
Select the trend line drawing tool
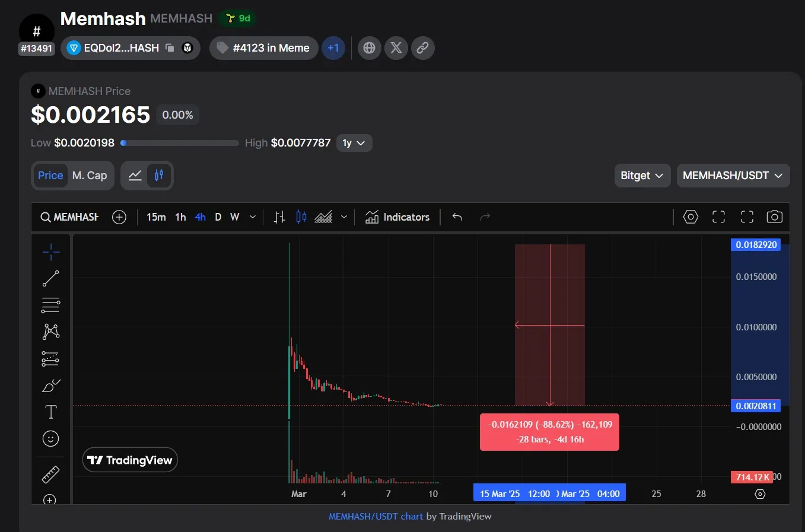(x=50, y=278)
